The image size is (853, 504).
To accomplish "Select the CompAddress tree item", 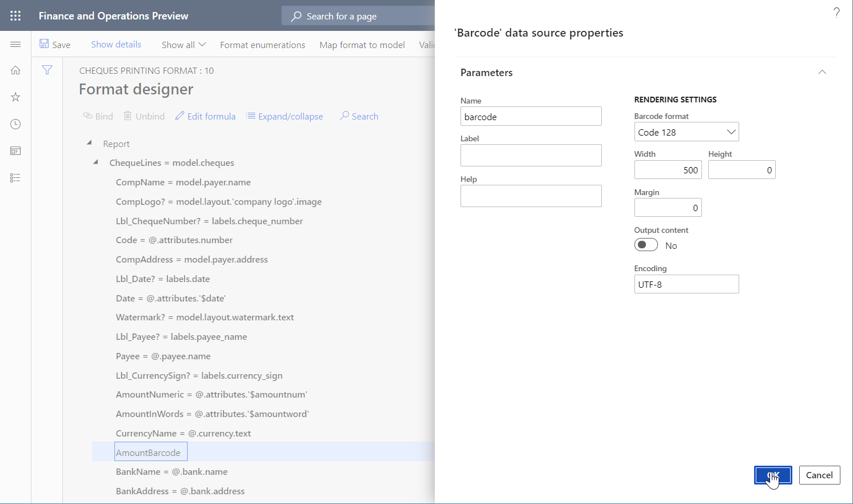I will pyautogui.click(x=192, y=259).
